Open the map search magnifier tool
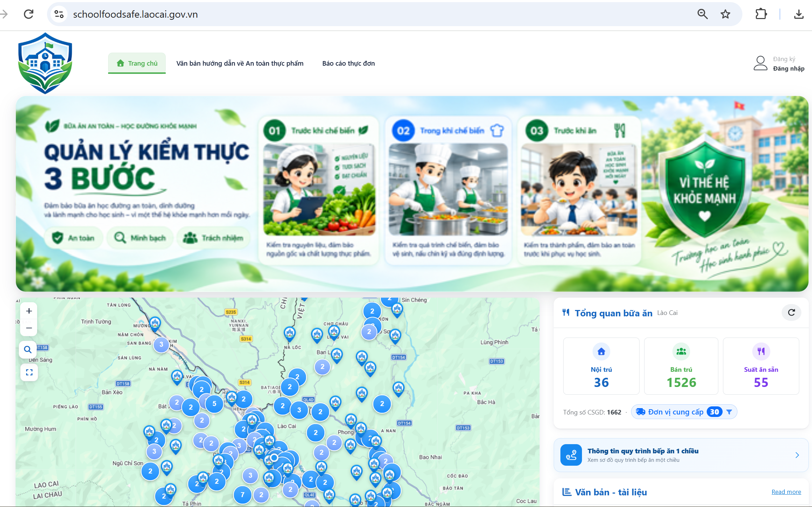812x507 pixels. (28, 350)
